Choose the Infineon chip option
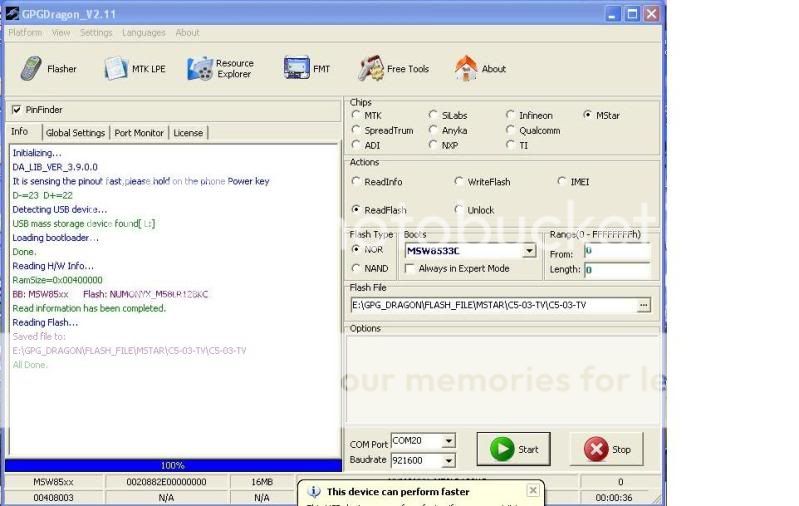This screenshot has width=799, height=506. [x=511, y=115]
